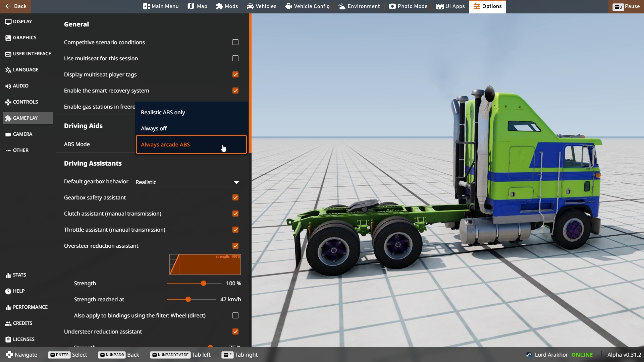
Task: Open the Graphics settings category
Action: point(24,38)
